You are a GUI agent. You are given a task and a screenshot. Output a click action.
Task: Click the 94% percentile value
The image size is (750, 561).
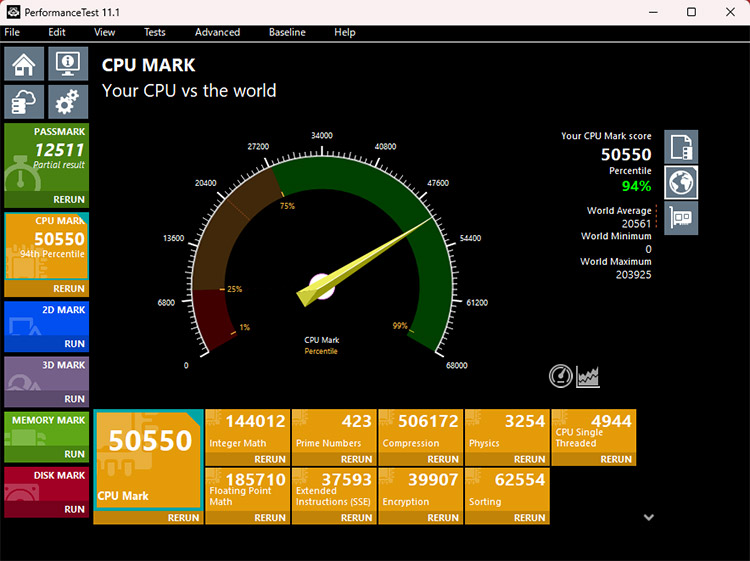tap(636, 186)
